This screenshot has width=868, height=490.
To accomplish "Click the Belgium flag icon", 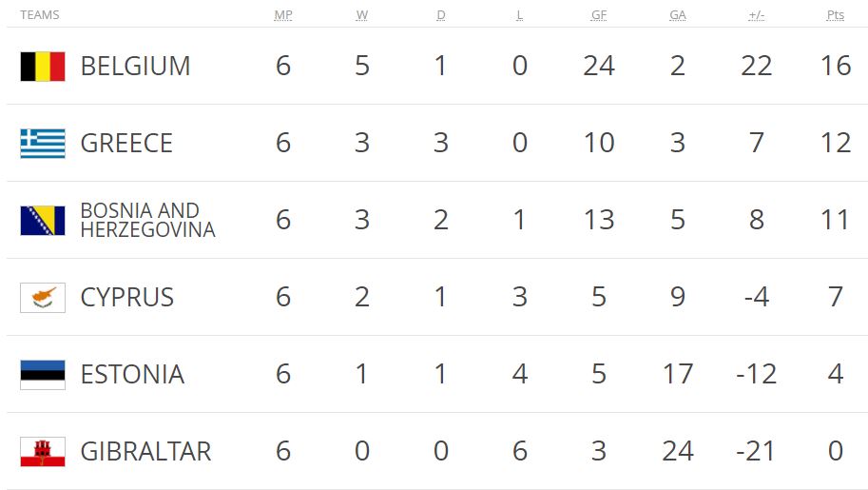I will (43, 67).
